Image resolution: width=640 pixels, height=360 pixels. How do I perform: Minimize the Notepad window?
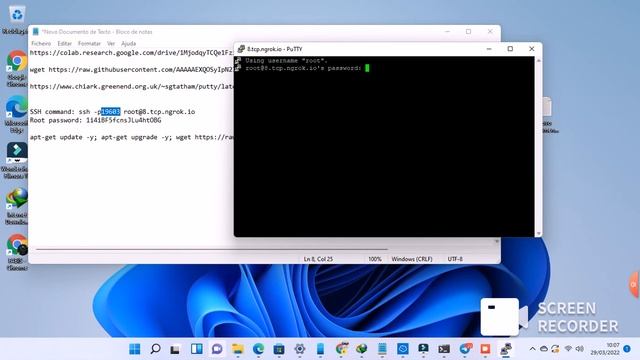click(x=447, y=31)
